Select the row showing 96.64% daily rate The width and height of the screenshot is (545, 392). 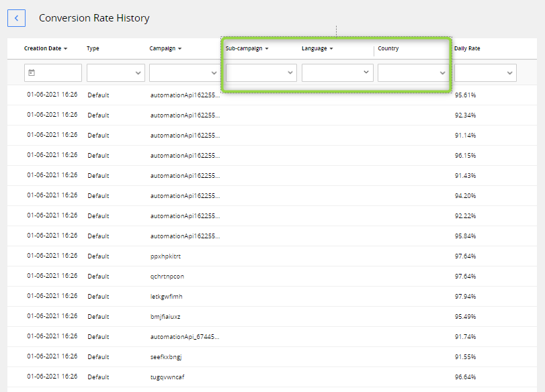[269, 377]
